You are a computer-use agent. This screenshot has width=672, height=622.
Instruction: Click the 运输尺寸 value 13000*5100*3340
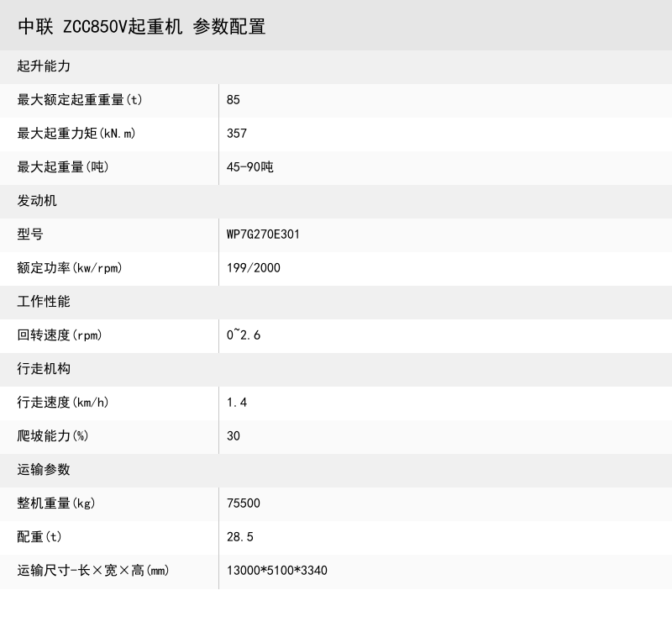pyautogui.click(x=272, y=571)
